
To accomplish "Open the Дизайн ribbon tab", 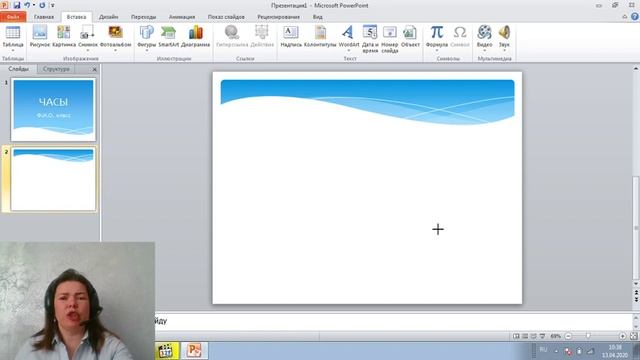I will coord(109,17).
